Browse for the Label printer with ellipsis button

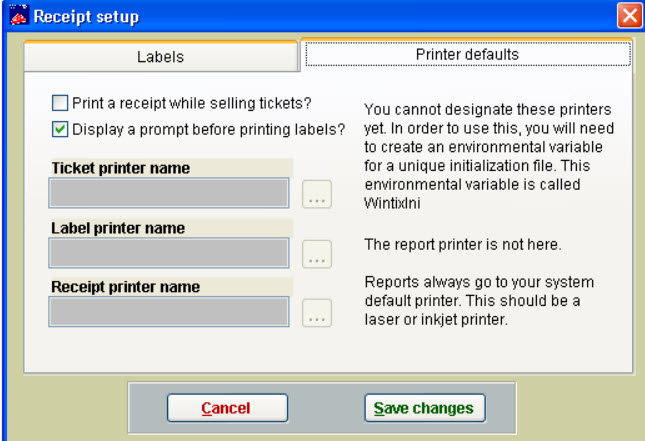pyautogui.click(x=317, y=254)
